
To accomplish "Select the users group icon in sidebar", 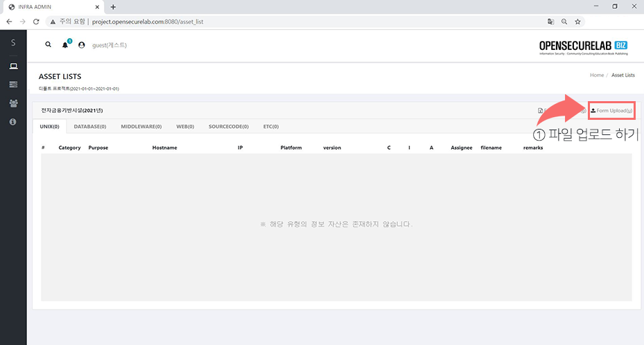I will pyautogui.click(x=13, y=103).
